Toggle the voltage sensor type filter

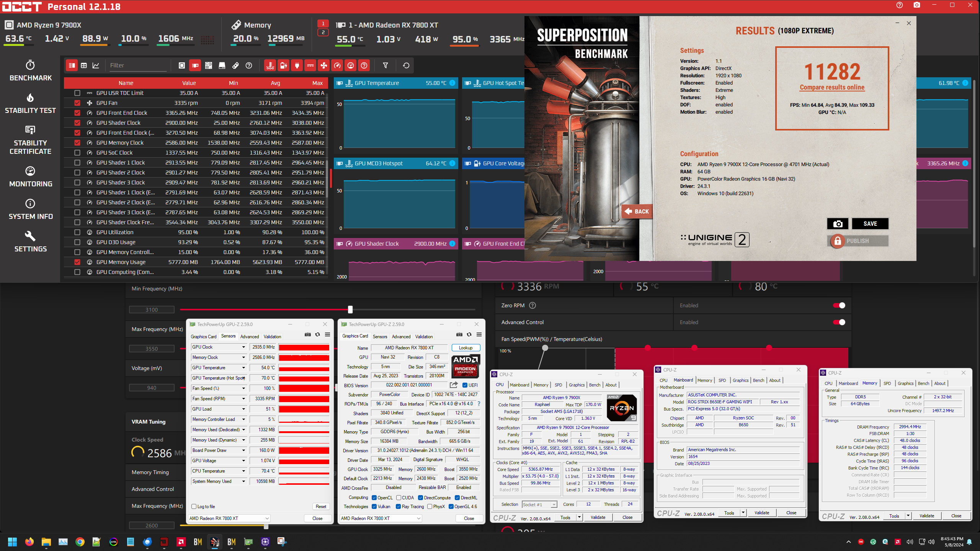pyautogui.click(x=284, y=65)
